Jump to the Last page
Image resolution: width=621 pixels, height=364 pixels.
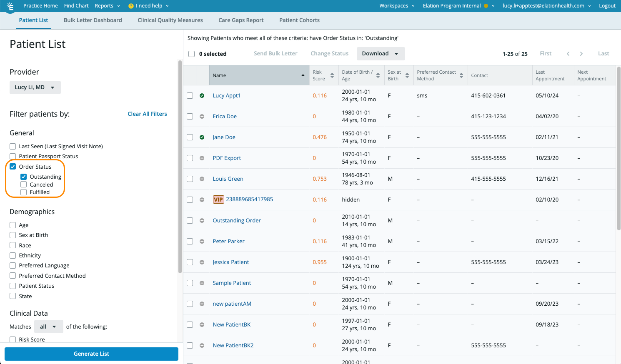603,54
